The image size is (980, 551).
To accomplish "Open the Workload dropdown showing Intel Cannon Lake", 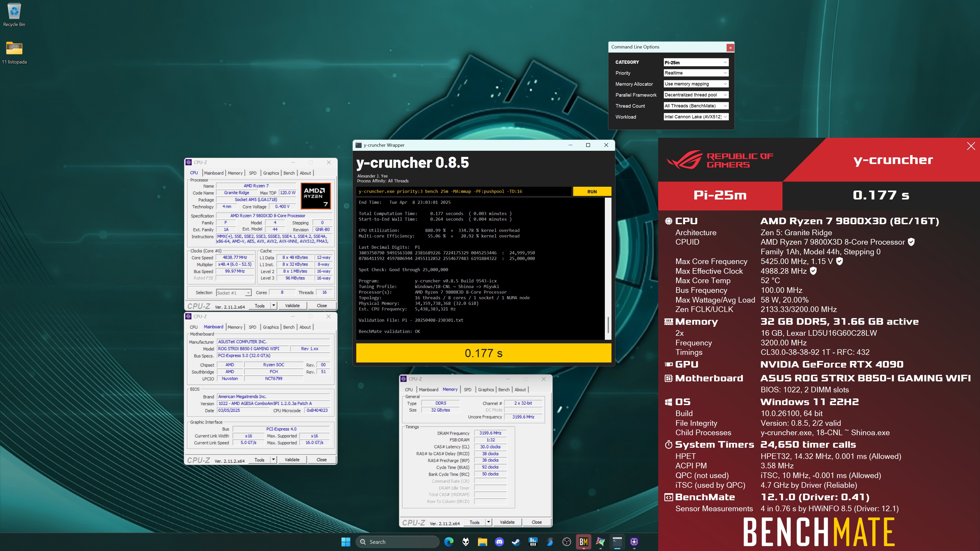I will [x=696, y=117].
